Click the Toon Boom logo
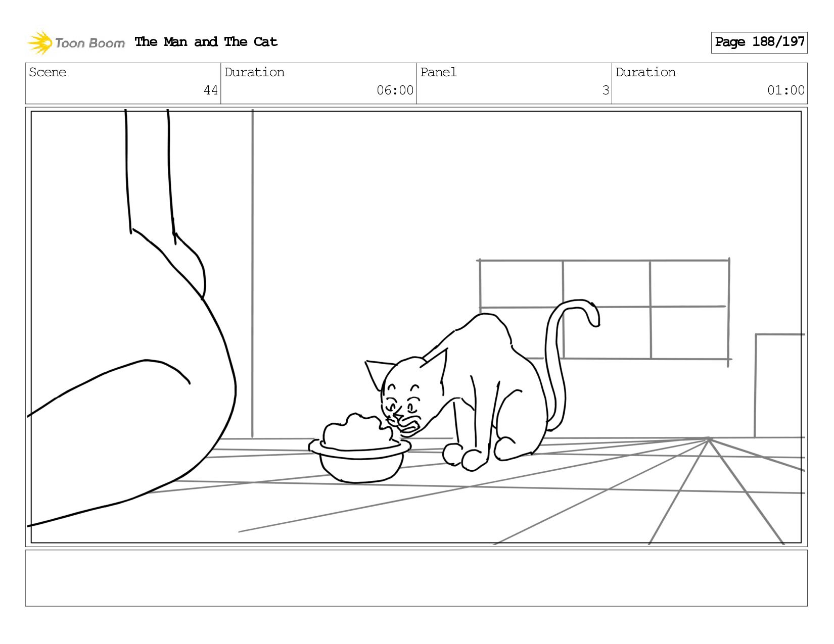The height and width of the screenshot is (644, 834). (76, 42)
